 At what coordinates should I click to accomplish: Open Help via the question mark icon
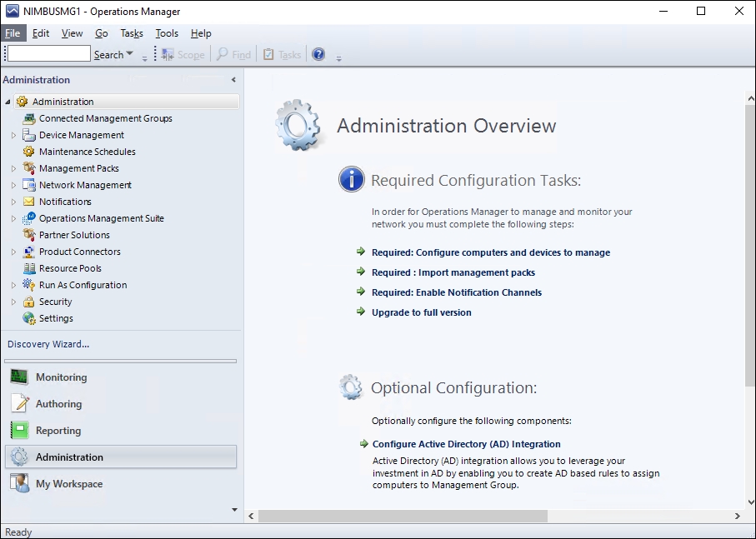coord(318,54)
